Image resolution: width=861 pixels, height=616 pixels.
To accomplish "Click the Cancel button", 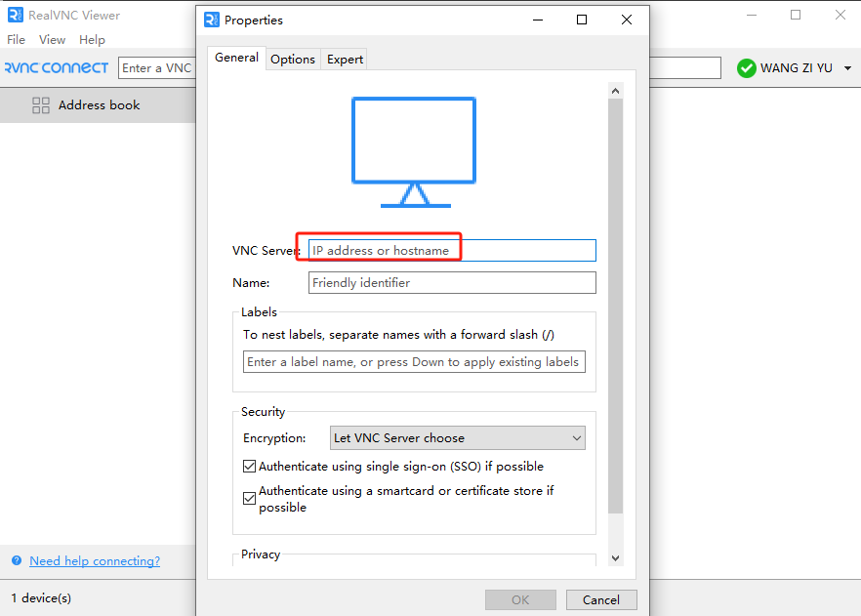I will [601, 600].
